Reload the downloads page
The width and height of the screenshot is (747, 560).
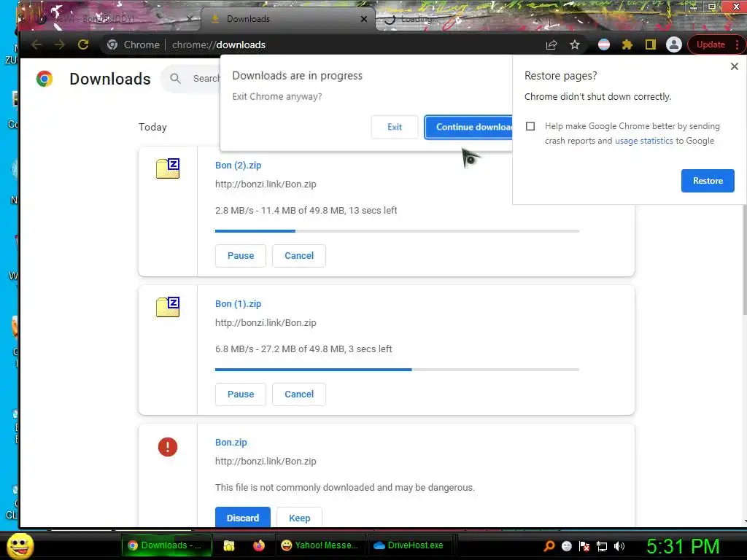point(83,44)
